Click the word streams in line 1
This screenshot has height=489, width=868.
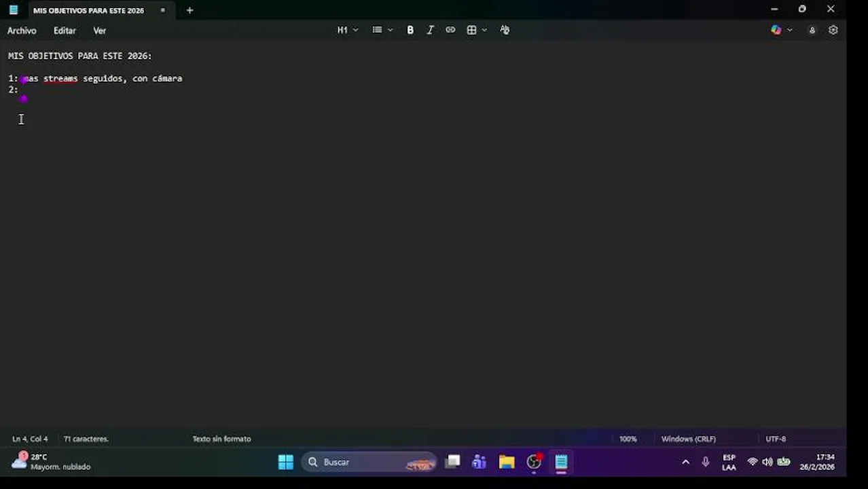(60, 79)
